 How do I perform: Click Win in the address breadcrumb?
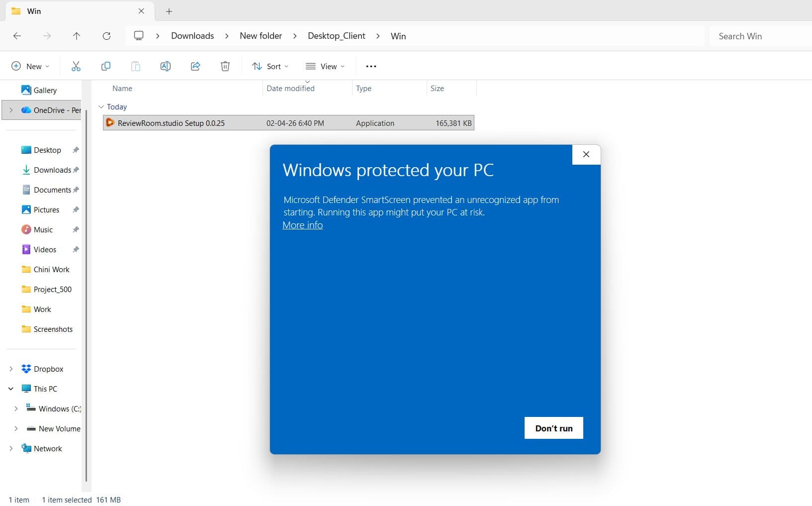click(x=398, y=36)
